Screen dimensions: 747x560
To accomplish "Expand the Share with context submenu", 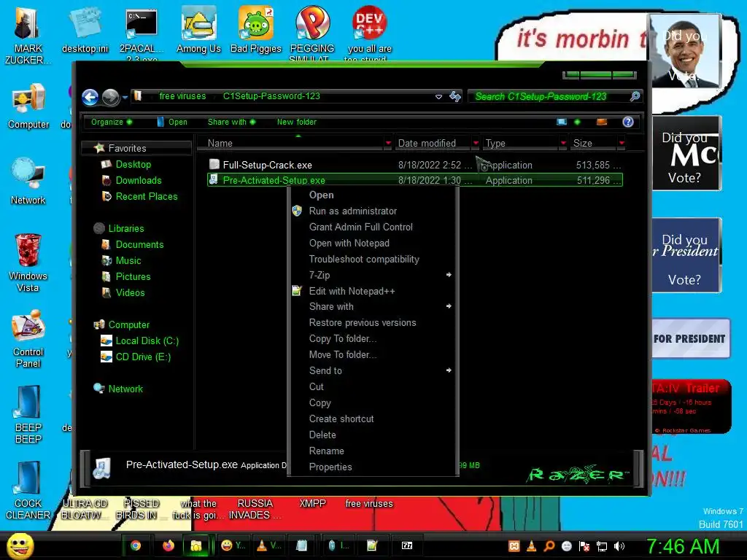I will tap(373, 307).
